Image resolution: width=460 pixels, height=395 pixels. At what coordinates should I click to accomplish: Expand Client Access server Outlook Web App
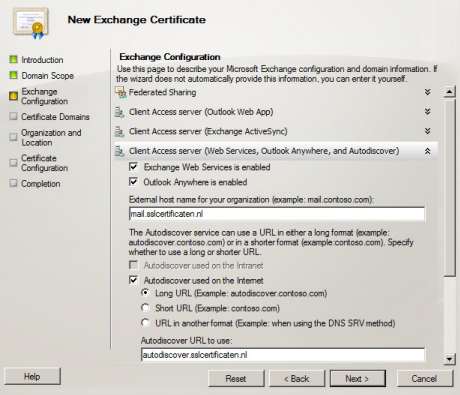click(x=427, y=112)
